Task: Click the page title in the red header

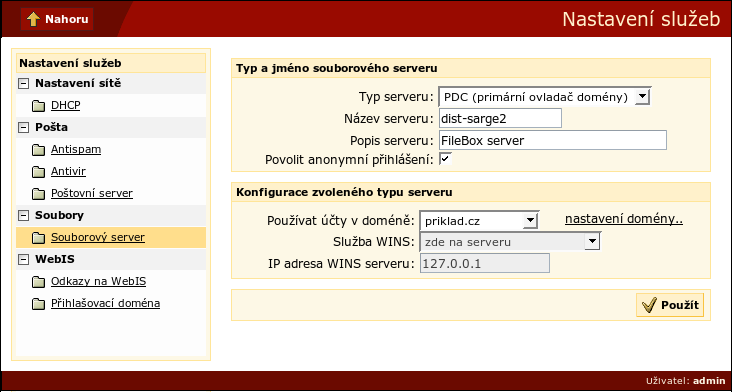Action: pyautogui.click(x=641, y=19)
